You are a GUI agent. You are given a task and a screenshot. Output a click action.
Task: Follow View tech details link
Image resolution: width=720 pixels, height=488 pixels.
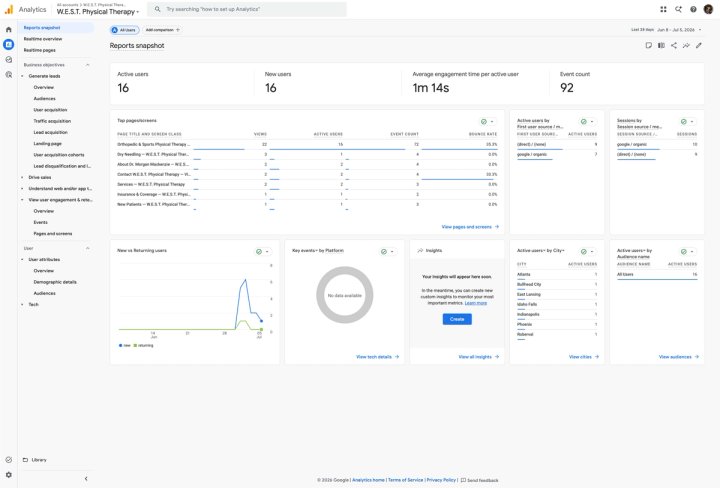(x=377, y=357)
